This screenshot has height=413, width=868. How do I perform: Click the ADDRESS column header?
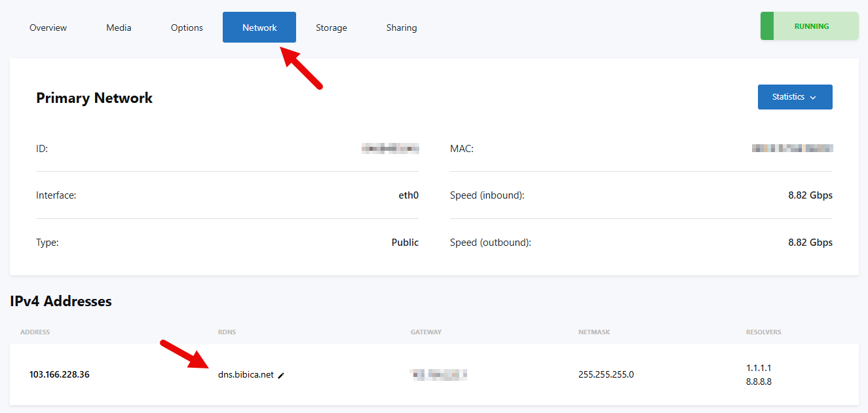tap(35, 332)
